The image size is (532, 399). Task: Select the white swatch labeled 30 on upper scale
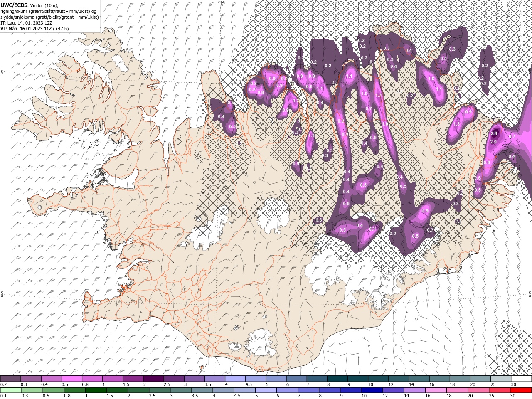coord(521,379)
